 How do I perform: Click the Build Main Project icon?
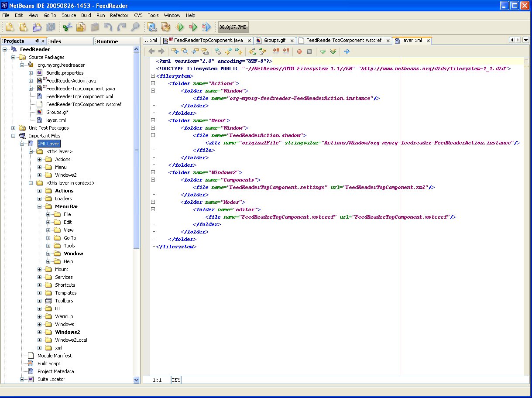(152, 27)
